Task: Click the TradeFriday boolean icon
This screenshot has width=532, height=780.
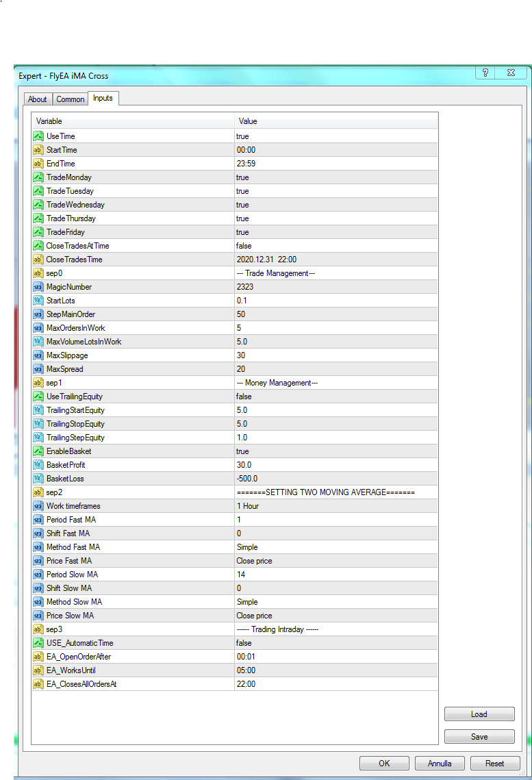Action: 38,232
